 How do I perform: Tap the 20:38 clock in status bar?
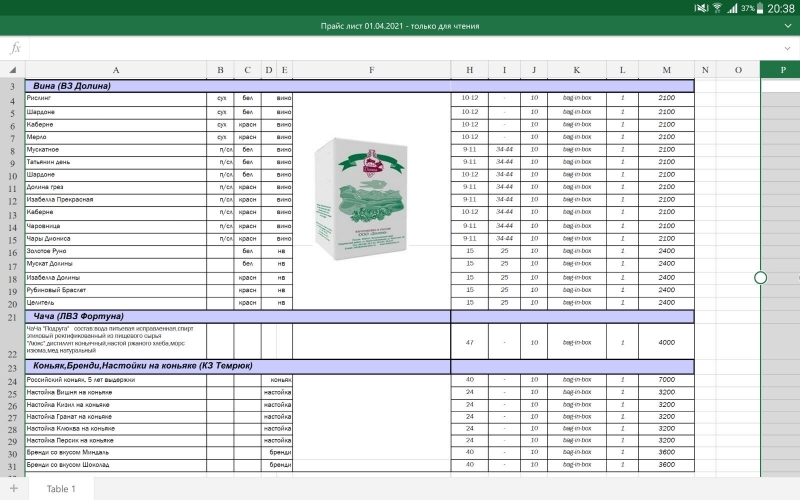[x=781, y=8]
